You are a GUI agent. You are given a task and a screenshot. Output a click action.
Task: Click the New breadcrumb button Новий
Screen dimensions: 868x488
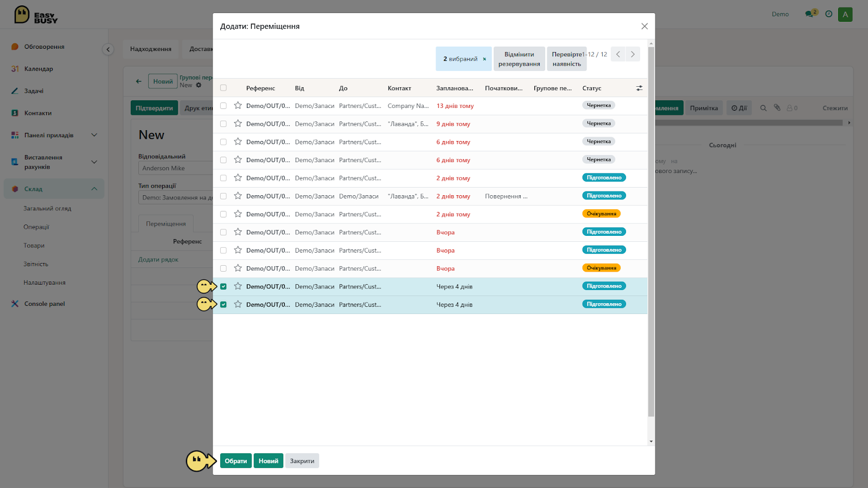pyautogui.click(x=163, y=81)
